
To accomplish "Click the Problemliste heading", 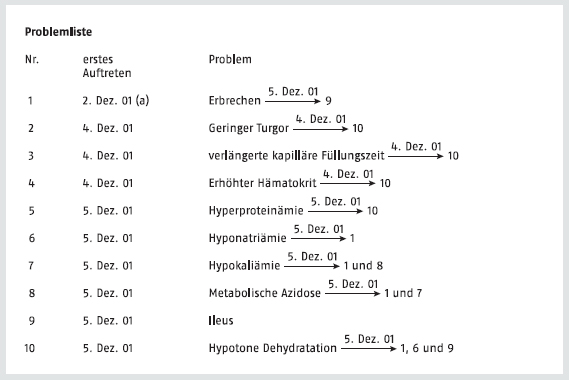I will click(x=58, y=32).
